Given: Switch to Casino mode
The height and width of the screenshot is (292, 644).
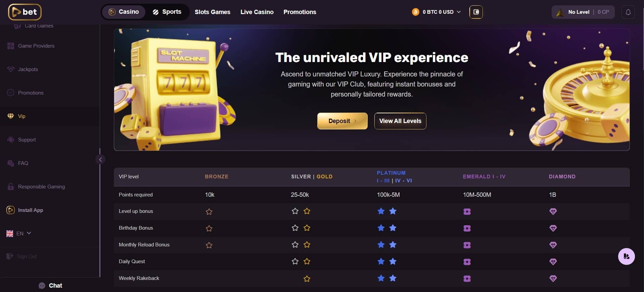Looking at the screenshot, I should (124, 12).
